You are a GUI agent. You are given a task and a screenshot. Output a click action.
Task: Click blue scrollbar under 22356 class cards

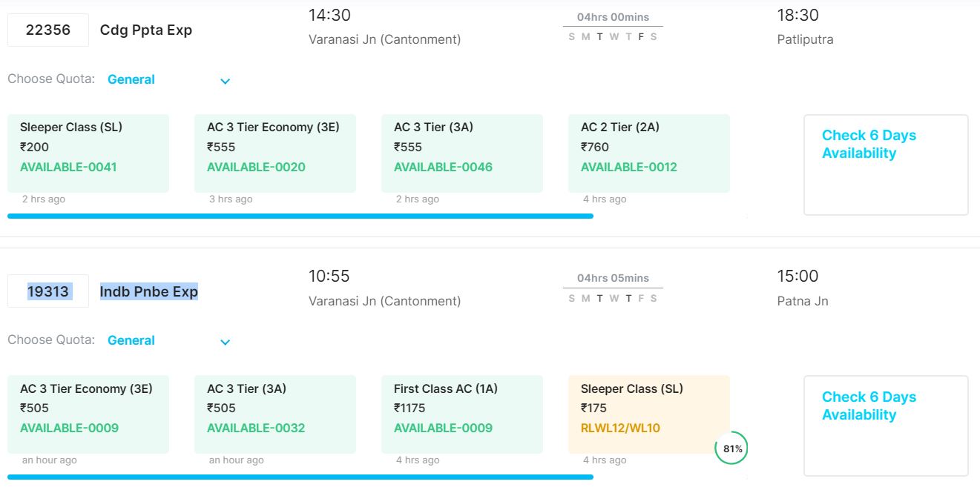tap(300, 216)
